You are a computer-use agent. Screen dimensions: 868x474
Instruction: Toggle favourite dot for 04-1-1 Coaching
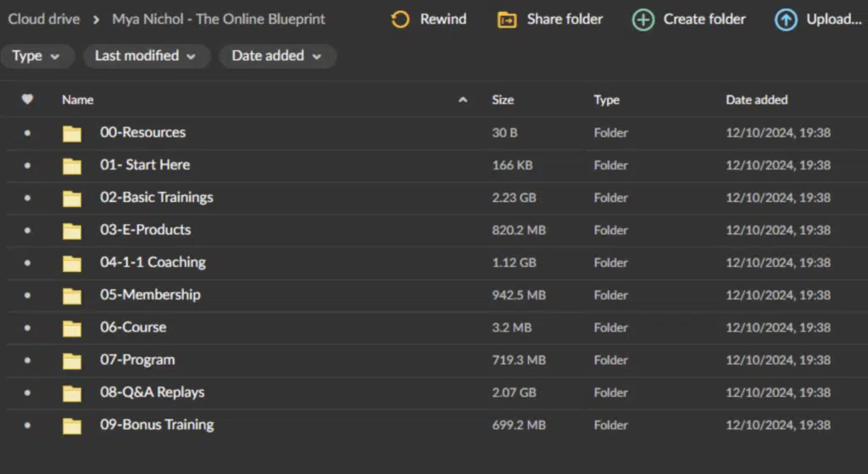click(x=27, y=263)
